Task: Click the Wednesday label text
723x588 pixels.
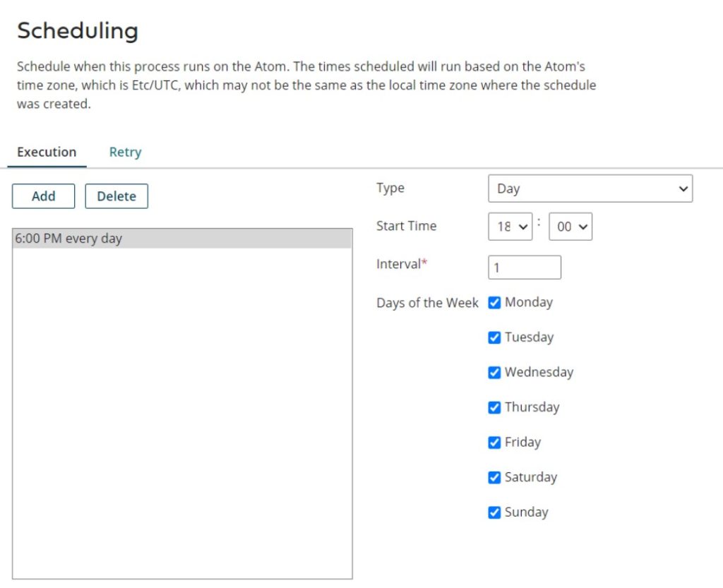Action: [539, 372]
